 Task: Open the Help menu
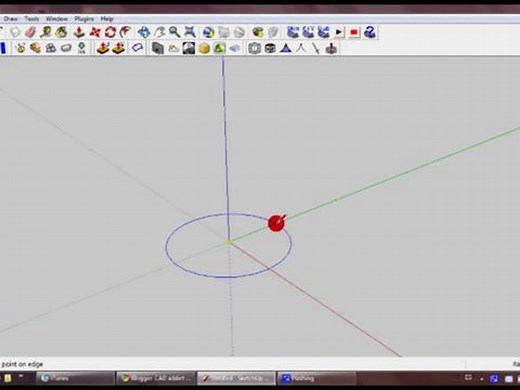[107, 19]
